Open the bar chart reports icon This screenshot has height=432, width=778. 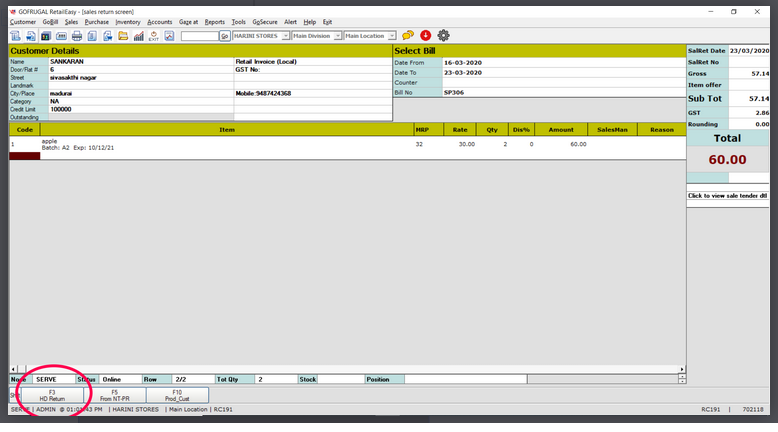tap(138, 36)
